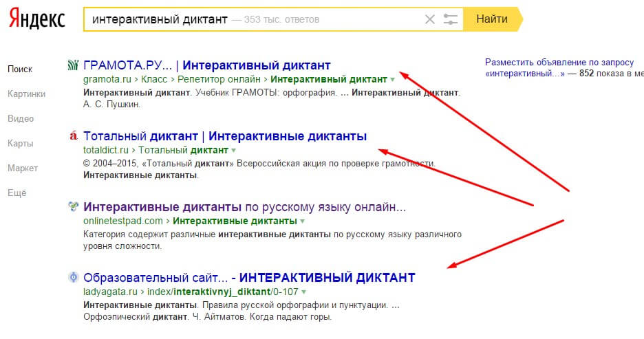This screenshot has height=339, width=644.
Task: Click snippet text 'Всероссийская акция по проверке грамотности'
Action: point(335,164)
